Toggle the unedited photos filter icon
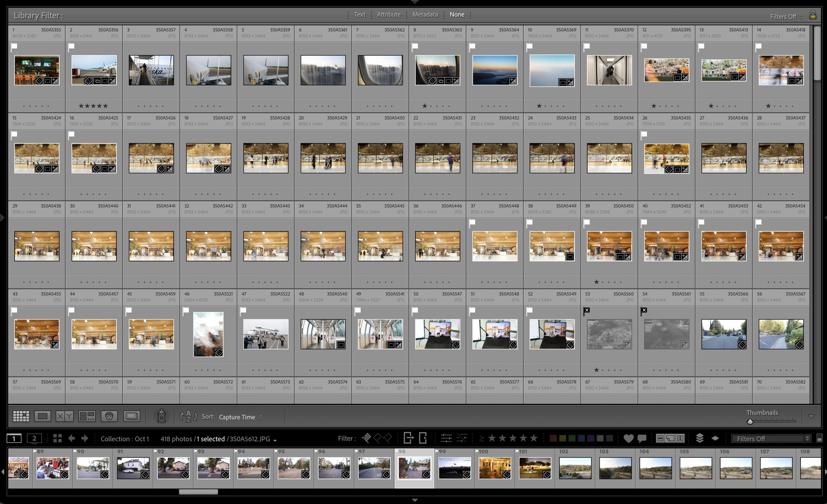Viewport: 827px width, 504px height. tap(462, 438)
